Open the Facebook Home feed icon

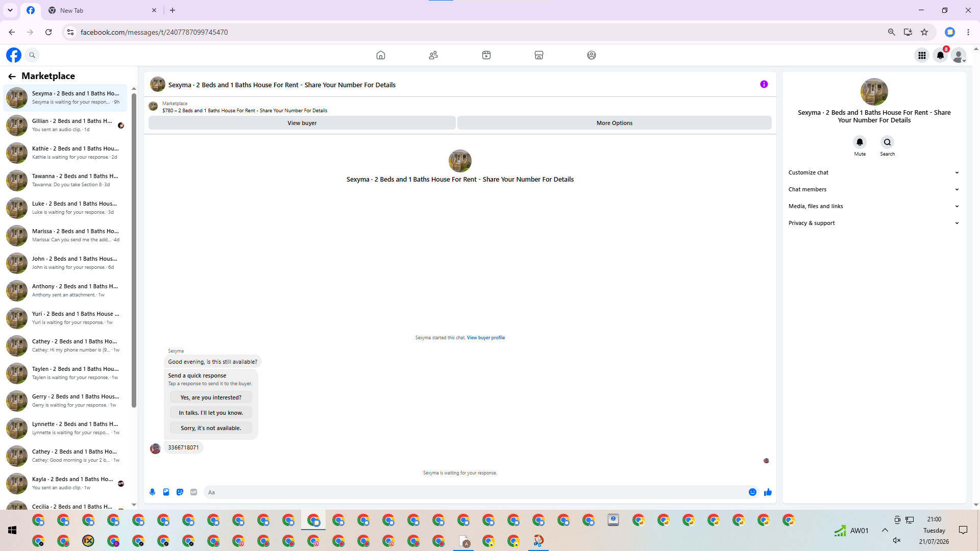click(x=381, y=55)
